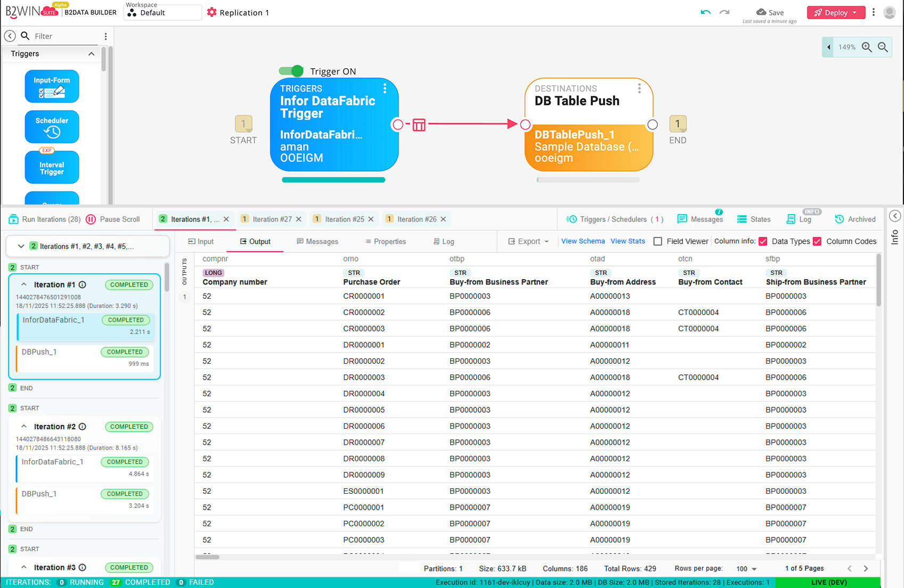Image resolution: width=904 pixels, height=588 pixels.
Task: Zoom in on the canvas
Action: click(x=867, y=47)
